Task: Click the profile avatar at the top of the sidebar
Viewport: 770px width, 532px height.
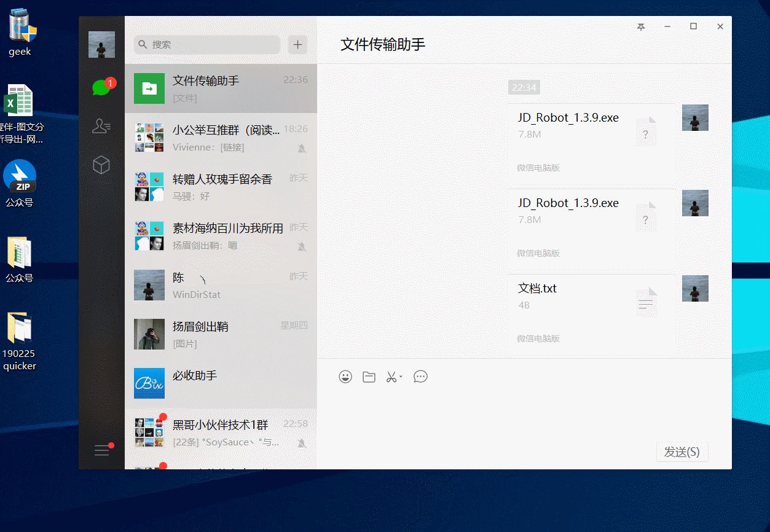Action: click(x=101, y=44)
